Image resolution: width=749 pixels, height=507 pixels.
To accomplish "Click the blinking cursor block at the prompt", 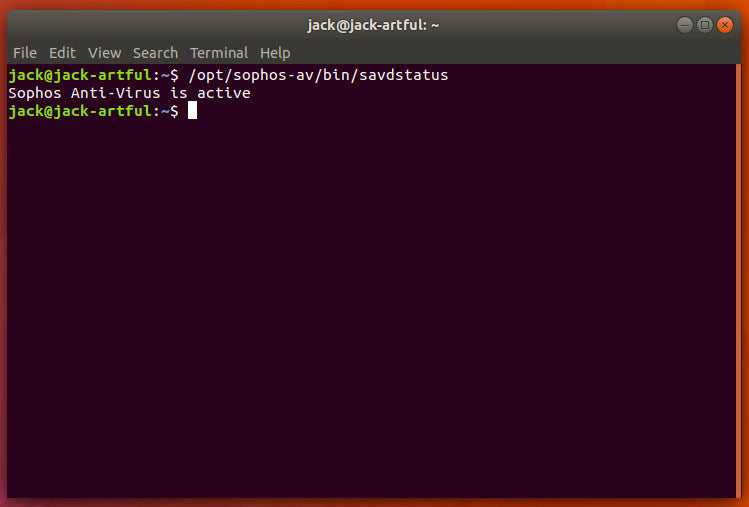I will (192, 111).
